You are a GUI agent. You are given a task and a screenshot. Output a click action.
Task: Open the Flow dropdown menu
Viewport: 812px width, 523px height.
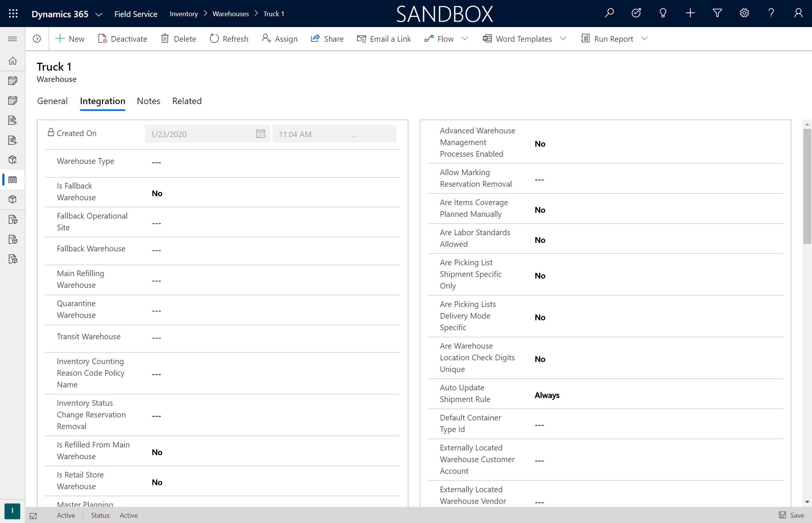466,38
